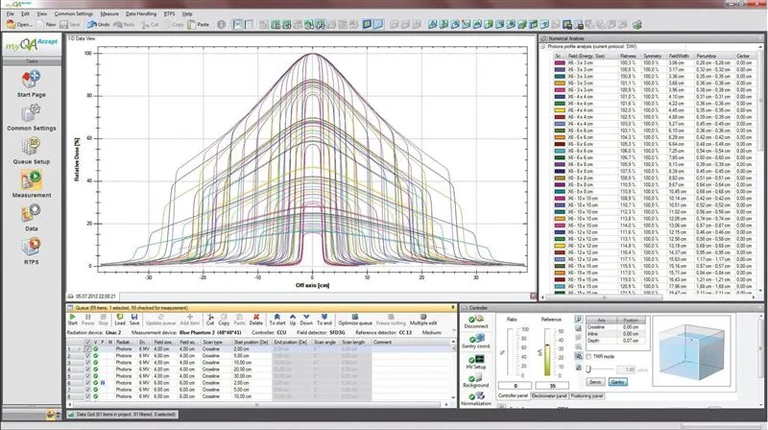Load a queue with the Load icon
Viewport: 768px width, 430px height.
(120, 320)
